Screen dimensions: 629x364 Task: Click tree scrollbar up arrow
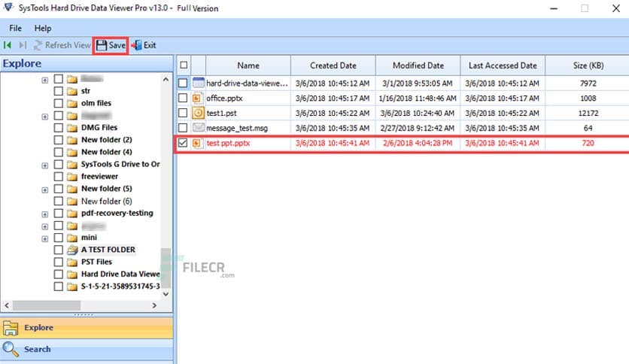[x=166, y=80]
